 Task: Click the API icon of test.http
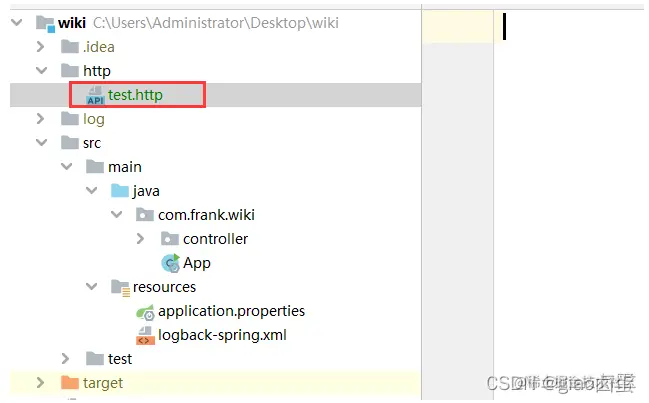pos(96,96)
